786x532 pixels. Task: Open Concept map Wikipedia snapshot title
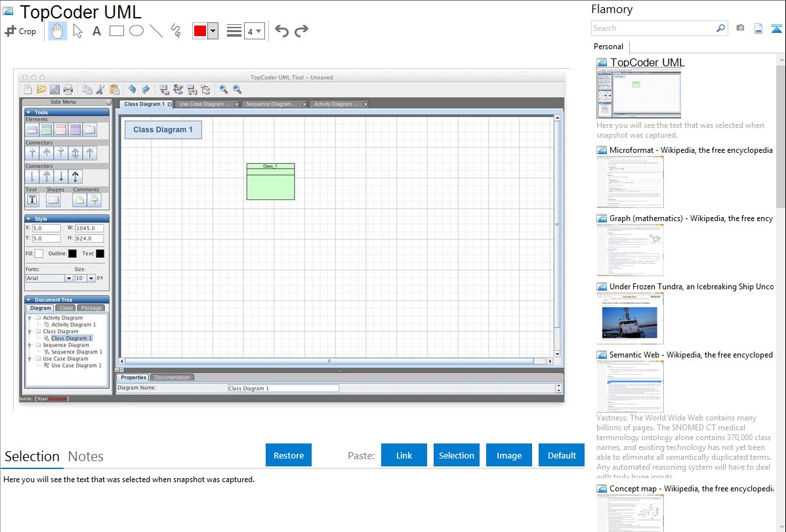click(x=691, y=488)
